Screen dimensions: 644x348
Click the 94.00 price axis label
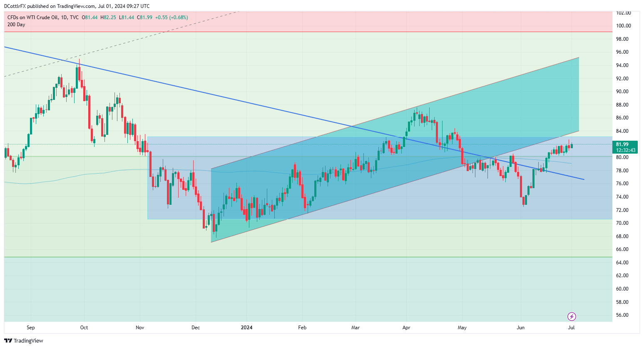pyautogui.click(x=622, y=65)
